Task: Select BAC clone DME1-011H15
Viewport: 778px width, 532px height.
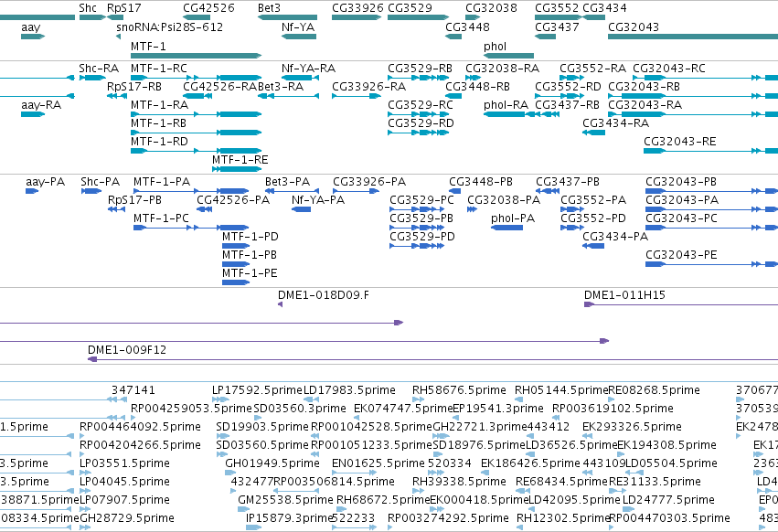Action: 681,304
